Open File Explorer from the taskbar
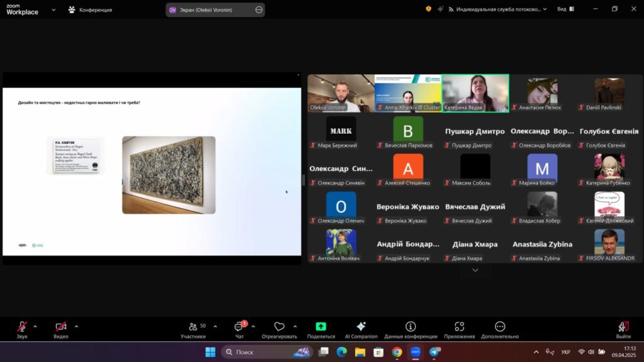This screenshot has width=644, height=362. 360,352
